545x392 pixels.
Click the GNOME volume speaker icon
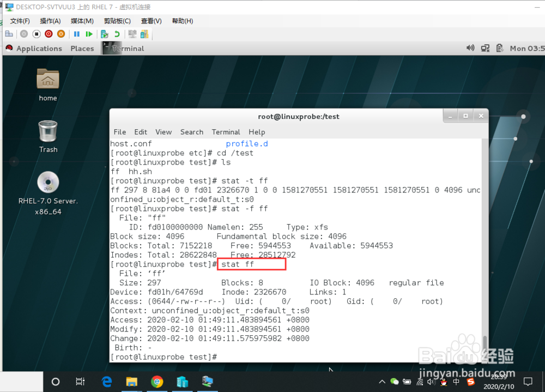tap(470, 48)
